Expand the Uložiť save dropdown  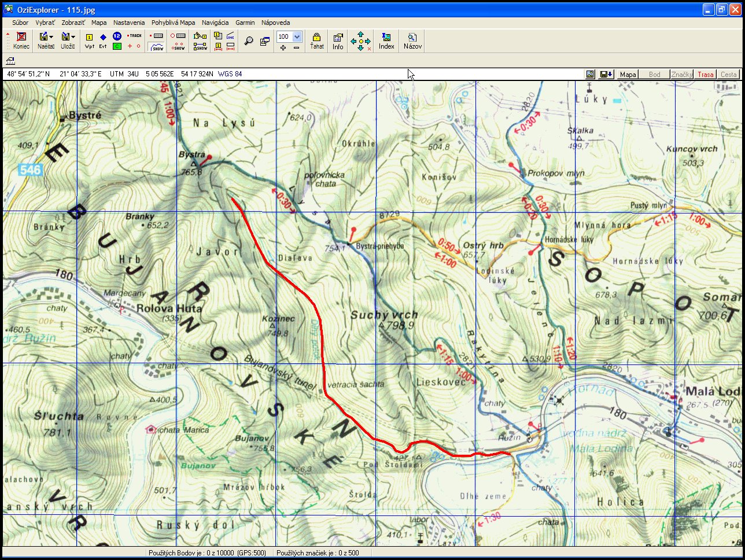73,37
